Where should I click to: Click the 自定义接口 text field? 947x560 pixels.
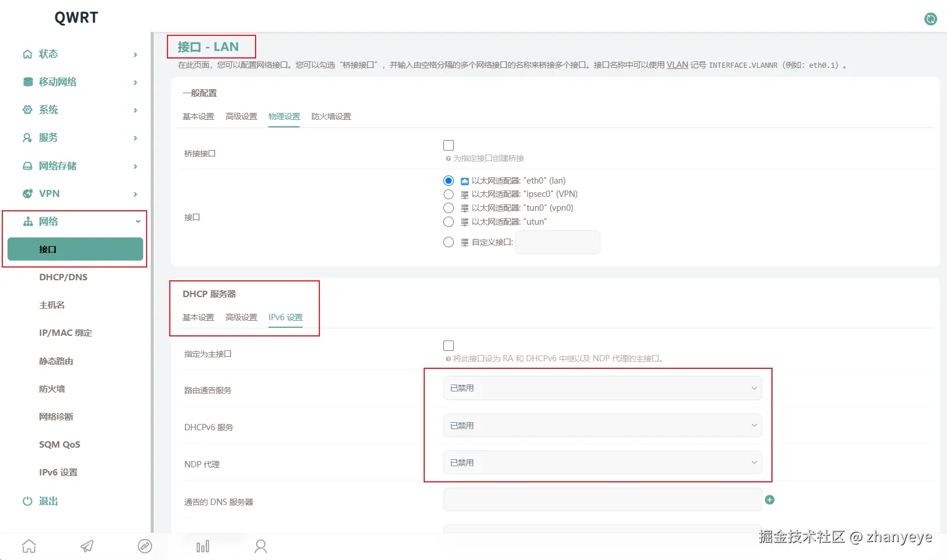pos(558,242)
